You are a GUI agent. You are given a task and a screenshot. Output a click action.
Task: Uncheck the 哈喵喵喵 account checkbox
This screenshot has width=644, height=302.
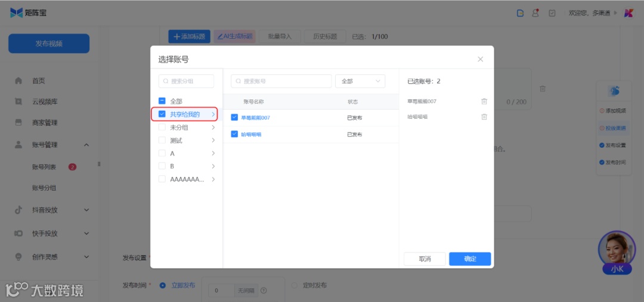coord(234,134)
